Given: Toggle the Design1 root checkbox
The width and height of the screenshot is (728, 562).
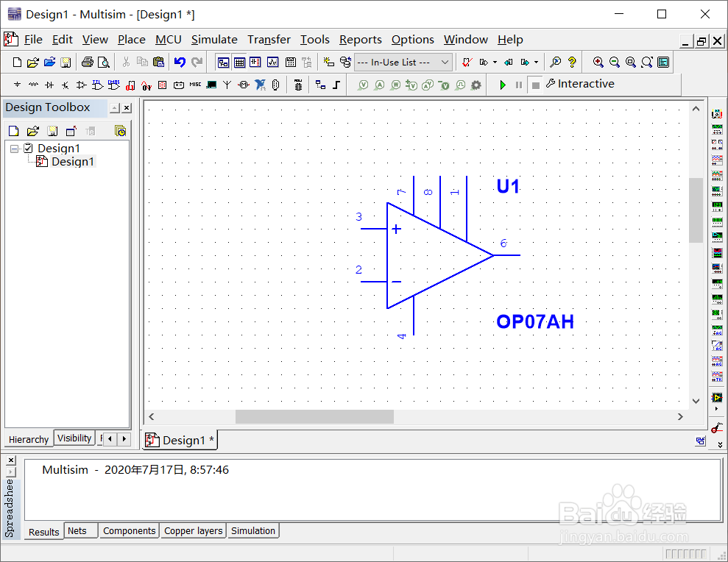Looking at the screenshot, I should [28, 148].
